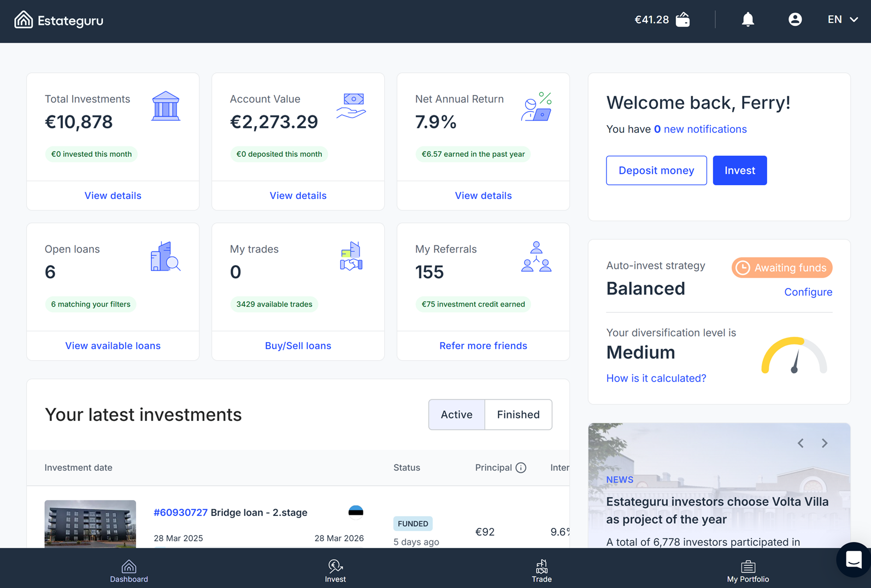
Task: Switch to Active investments toggle
Action: (x=456, y=415)
